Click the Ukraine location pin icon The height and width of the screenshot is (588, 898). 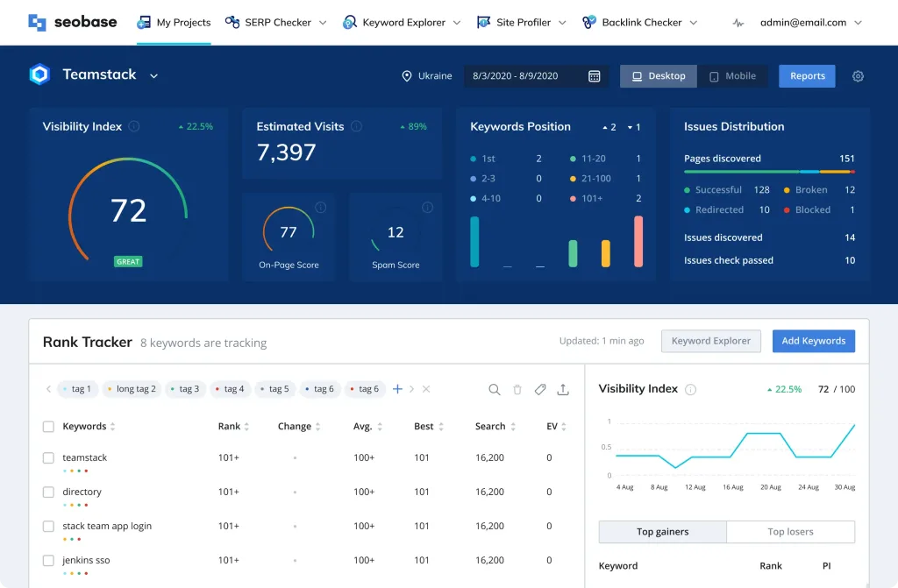405,76
